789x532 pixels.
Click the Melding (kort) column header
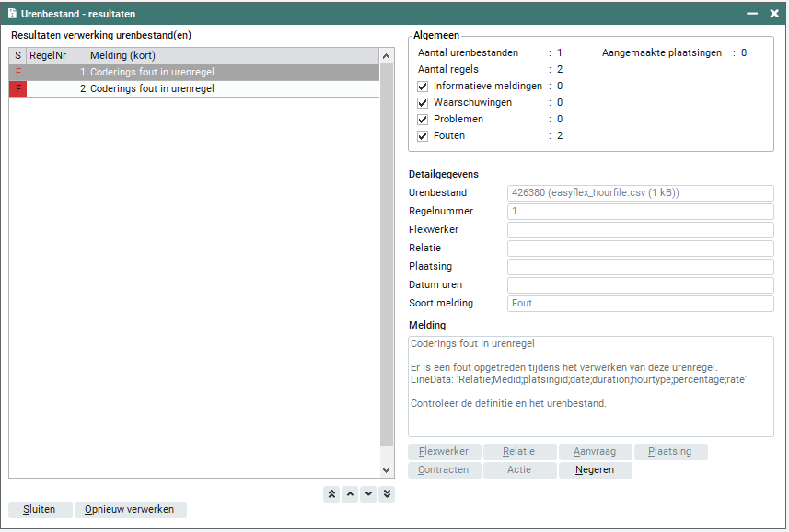(x=230, y=56)
